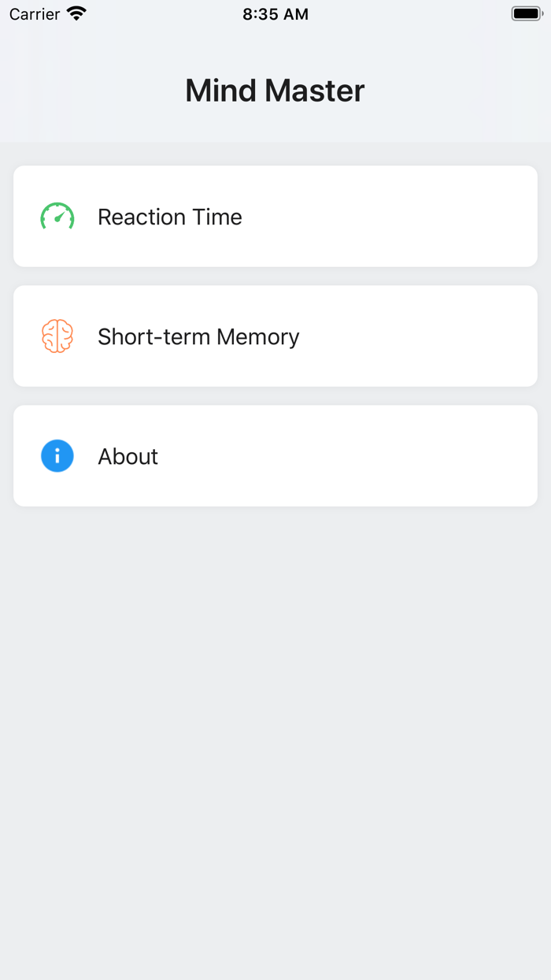Tap the green speedometer icon
This screenshot has height=980, width=551.
57,217
